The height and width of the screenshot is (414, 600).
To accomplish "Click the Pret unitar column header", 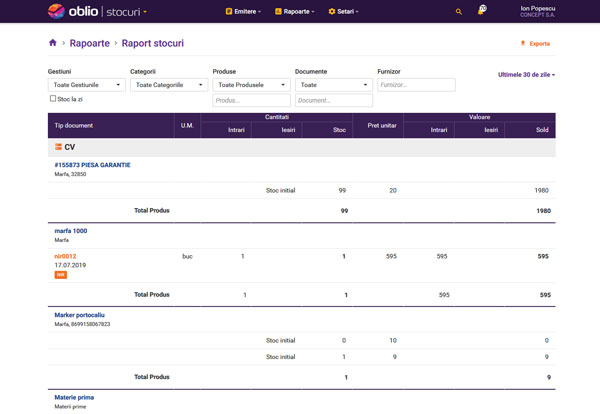I will point(378,126).
